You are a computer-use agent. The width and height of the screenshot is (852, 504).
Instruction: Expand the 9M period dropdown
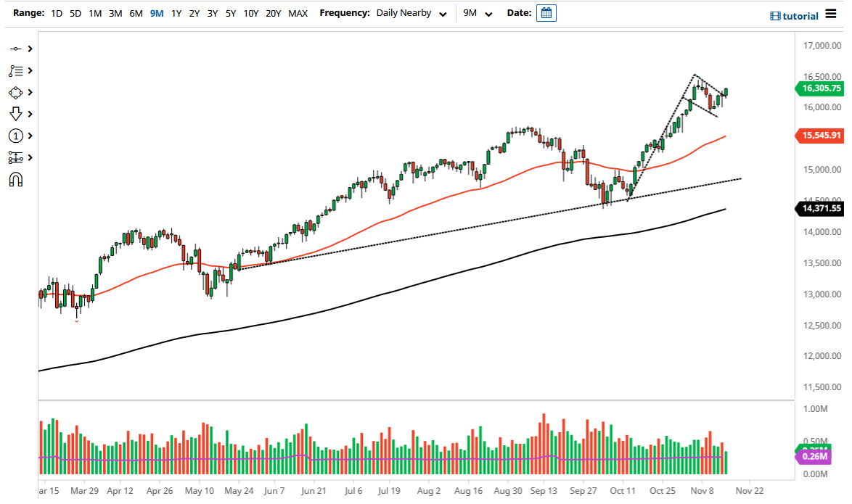click(x=478, y=12)
